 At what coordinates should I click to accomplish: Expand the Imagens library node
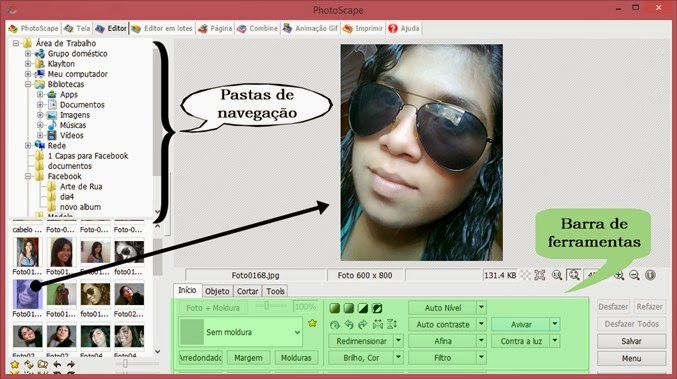point(40,115)
